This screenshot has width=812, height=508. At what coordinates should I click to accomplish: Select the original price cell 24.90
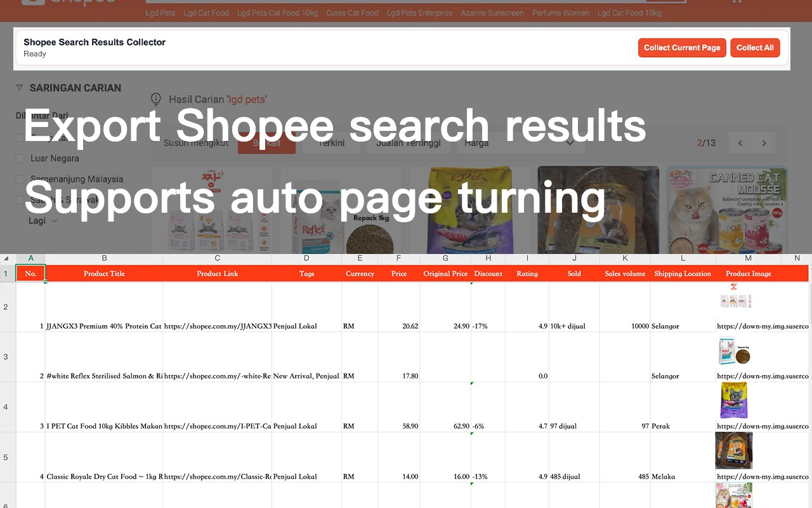coord(445,307)
